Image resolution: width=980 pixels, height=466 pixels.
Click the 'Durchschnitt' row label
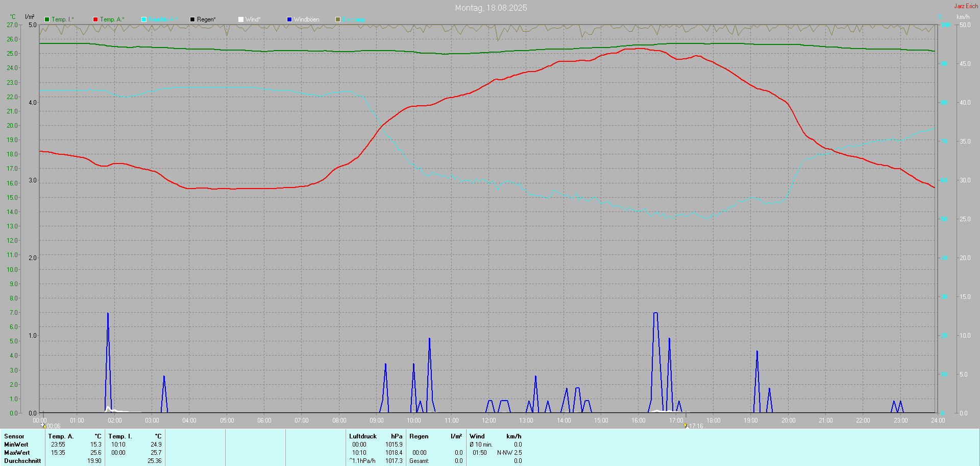click(x=22, y=461)
